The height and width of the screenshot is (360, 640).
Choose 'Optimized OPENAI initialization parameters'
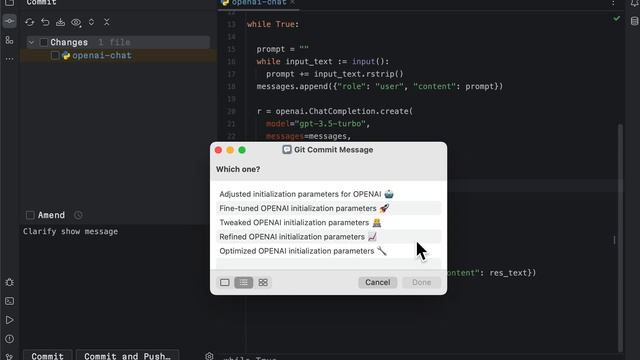(329, 251)
